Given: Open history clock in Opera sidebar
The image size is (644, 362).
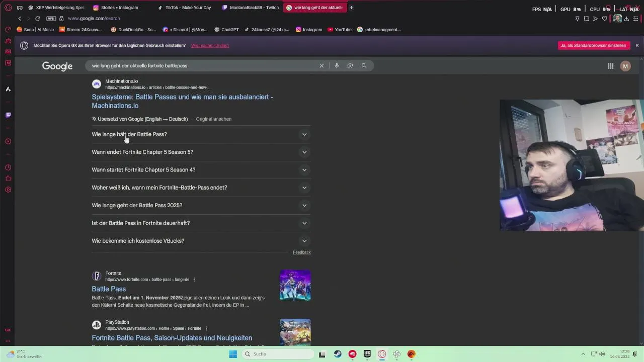Looking at the screenshot, I should click(8, 167).
